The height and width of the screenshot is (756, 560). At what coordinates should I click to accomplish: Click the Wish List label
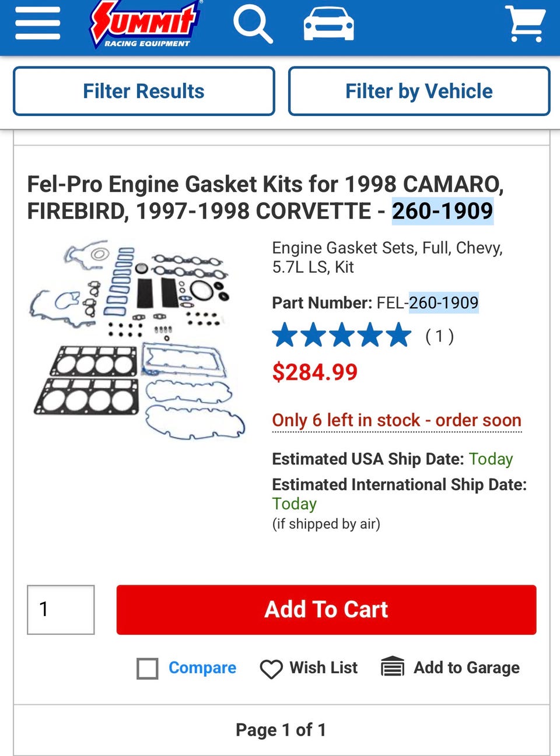[x=324, y=667]
